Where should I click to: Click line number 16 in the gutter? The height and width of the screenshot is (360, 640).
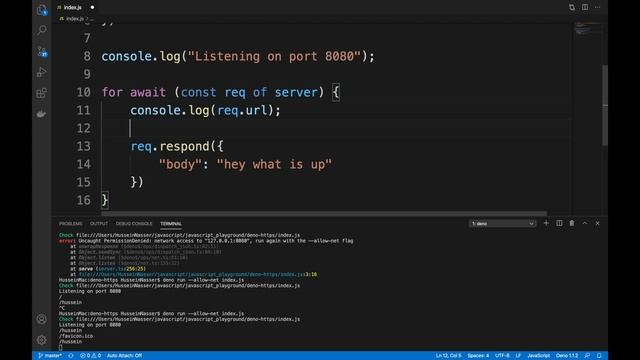tap(84, 200)
